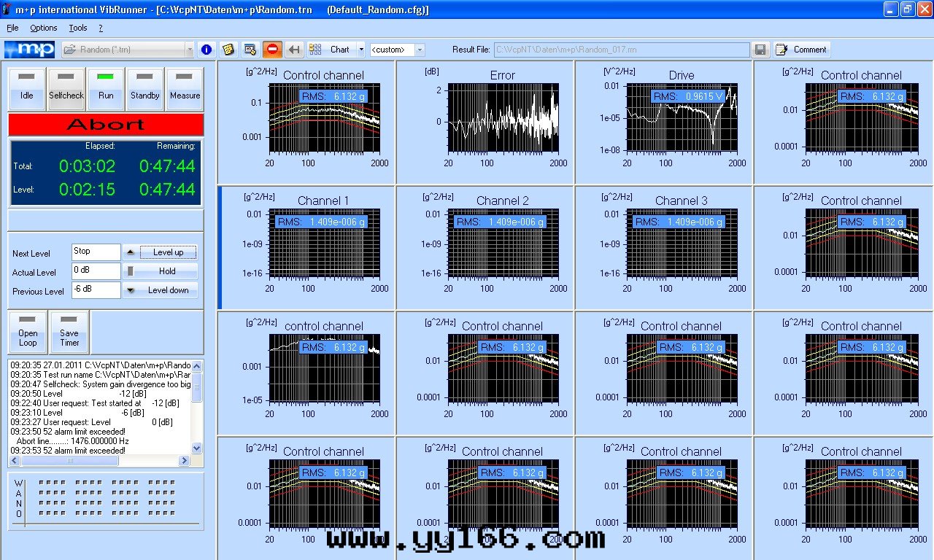The image size is (934, 560).
Task: Click the floppy disk save result icon
Action: point(760,50)
